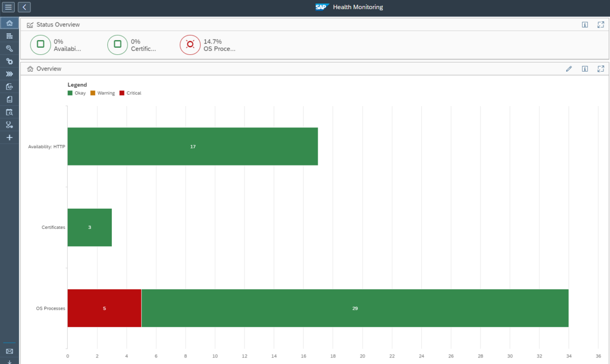Open Settings via the gears sidebar icon
This screenshot has width=610, height=364.
click(9, 61)
